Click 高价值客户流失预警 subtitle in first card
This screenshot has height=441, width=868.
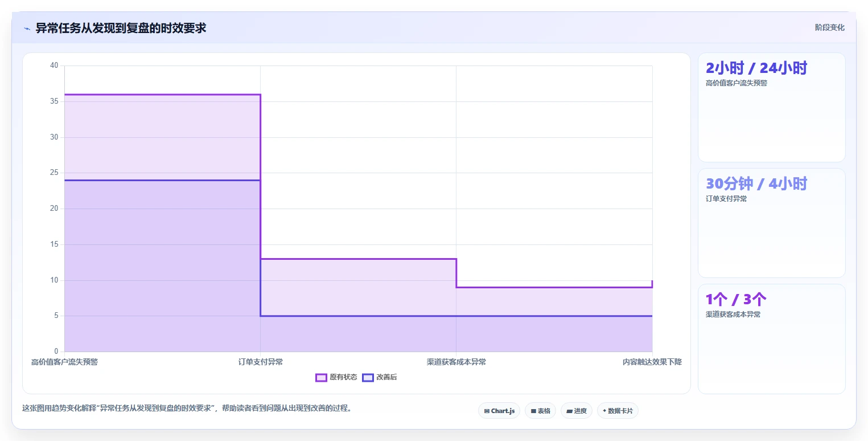click(737, 83)
